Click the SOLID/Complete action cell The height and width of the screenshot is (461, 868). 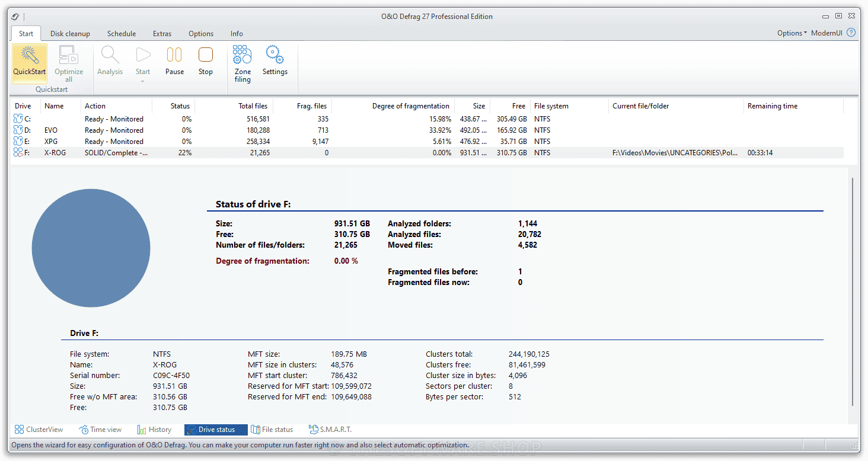[x=116, y=153]
